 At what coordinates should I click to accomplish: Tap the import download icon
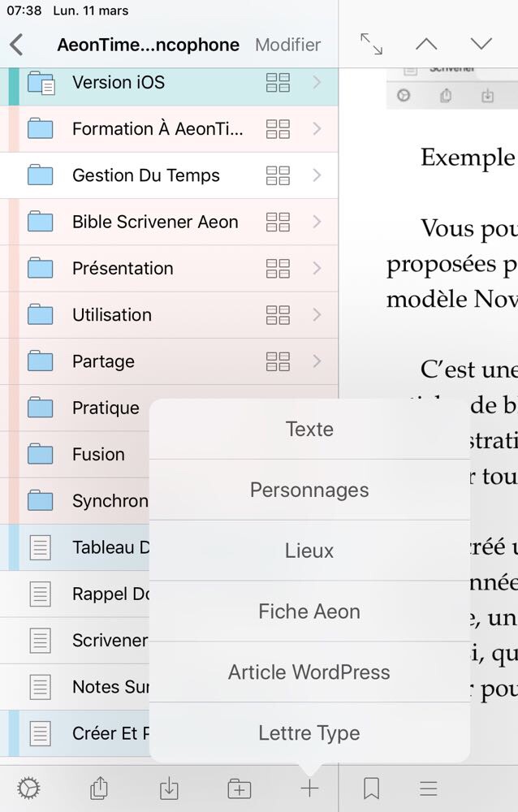click(169, 788)
